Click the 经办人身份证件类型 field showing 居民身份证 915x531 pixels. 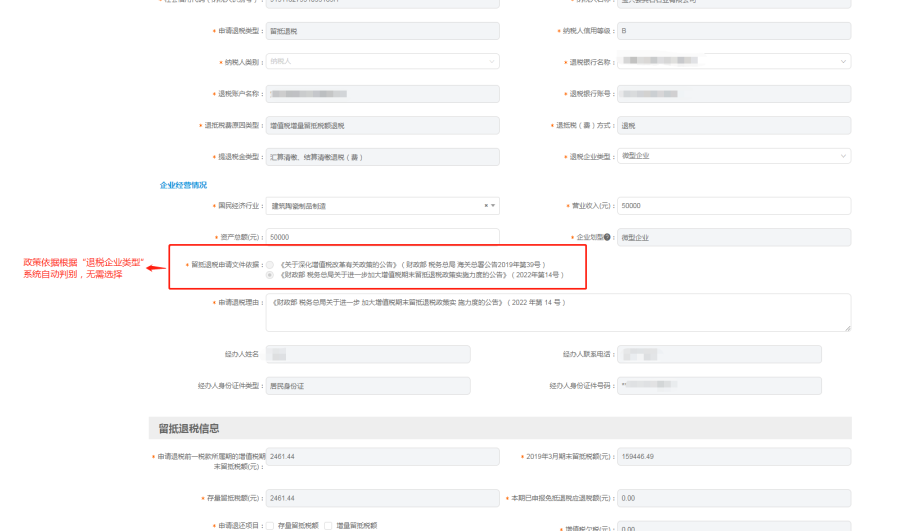(368, 386)
